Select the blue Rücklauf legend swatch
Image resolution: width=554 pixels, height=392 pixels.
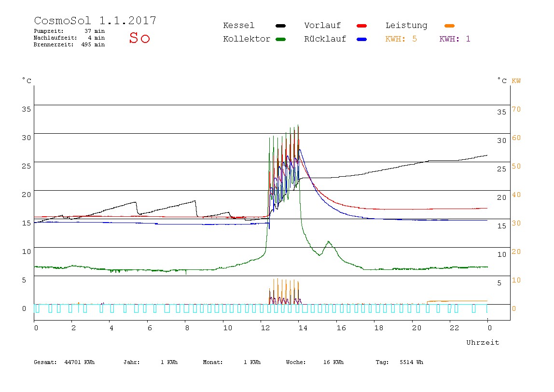pyautogui.click(x=362, y=39)
